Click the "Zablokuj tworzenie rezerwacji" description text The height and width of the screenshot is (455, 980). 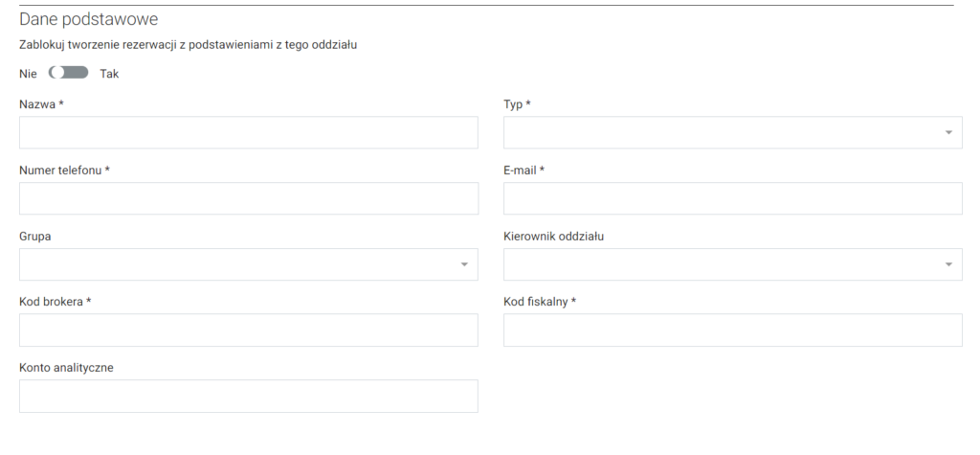(188, 44)
